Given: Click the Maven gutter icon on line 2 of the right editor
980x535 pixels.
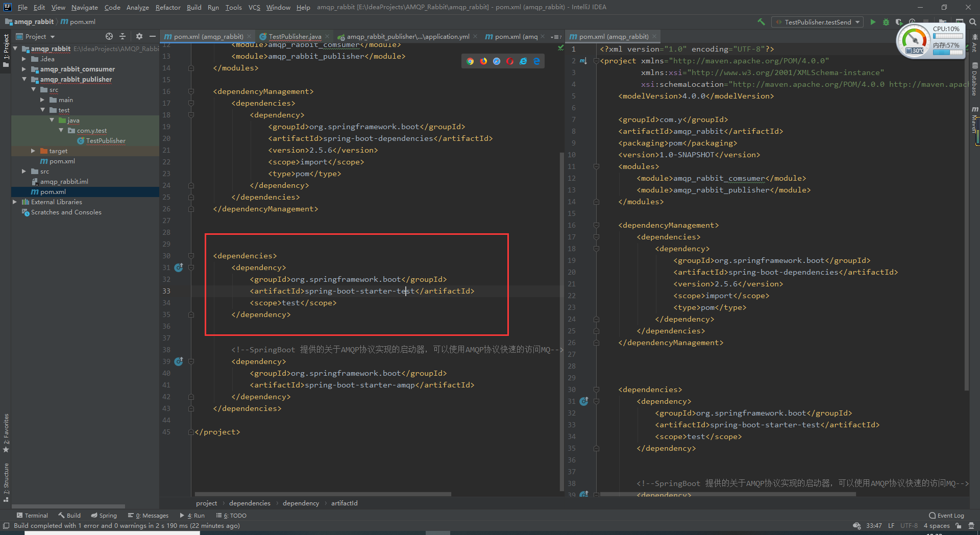Looking at the screenshot, I should click(x=583, y=61).
